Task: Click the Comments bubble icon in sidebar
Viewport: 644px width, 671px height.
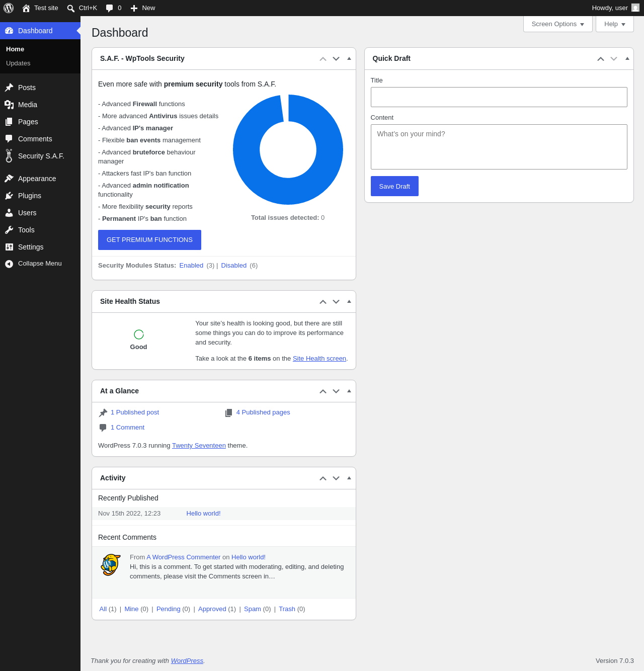Action: [x=9, y=139]
